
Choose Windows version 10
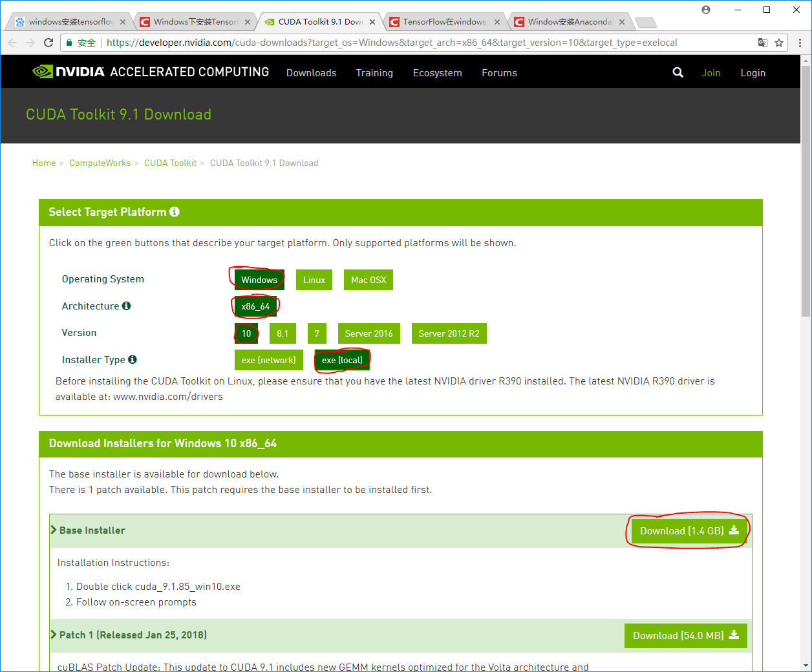246,333
